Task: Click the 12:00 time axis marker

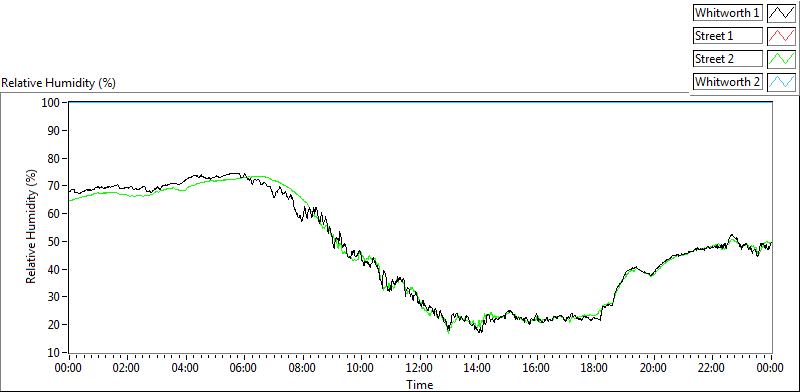Action: pyautogui.click(x=420, y=367)
